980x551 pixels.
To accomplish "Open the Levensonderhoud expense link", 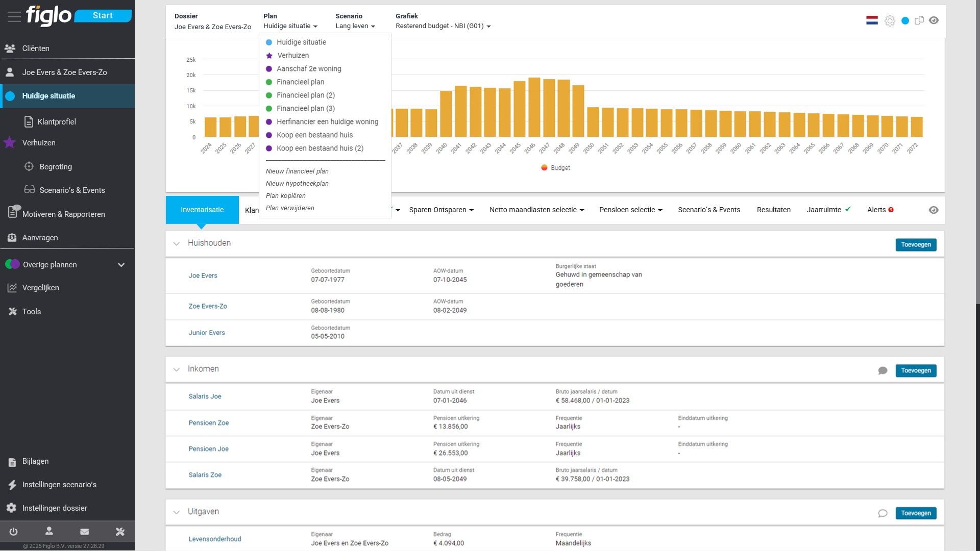I will (x=214, y=539).
